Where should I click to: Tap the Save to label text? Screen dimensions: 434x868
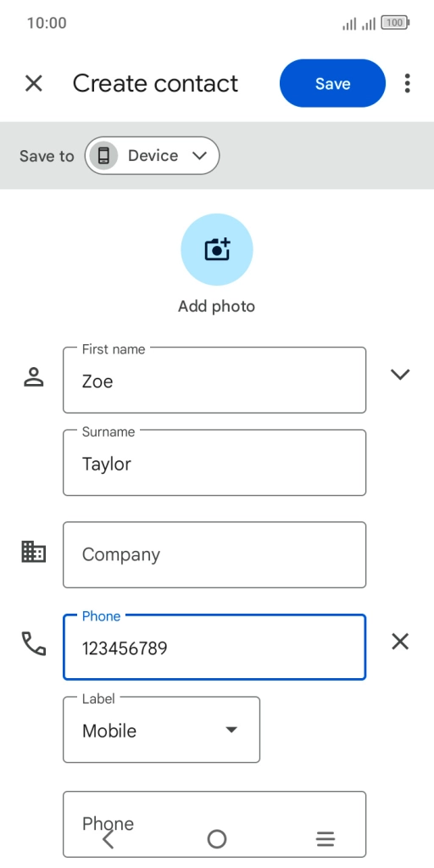tap(47, 156)
